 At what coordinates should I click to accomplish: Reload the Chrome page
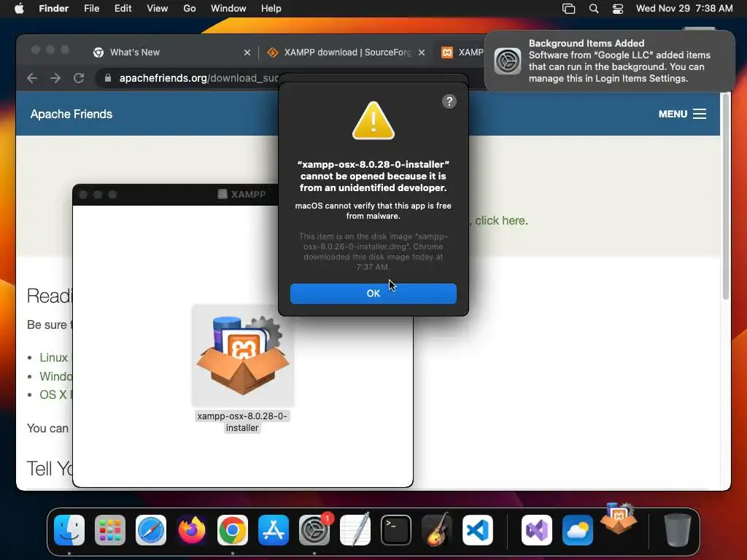[x=79, y=78]
